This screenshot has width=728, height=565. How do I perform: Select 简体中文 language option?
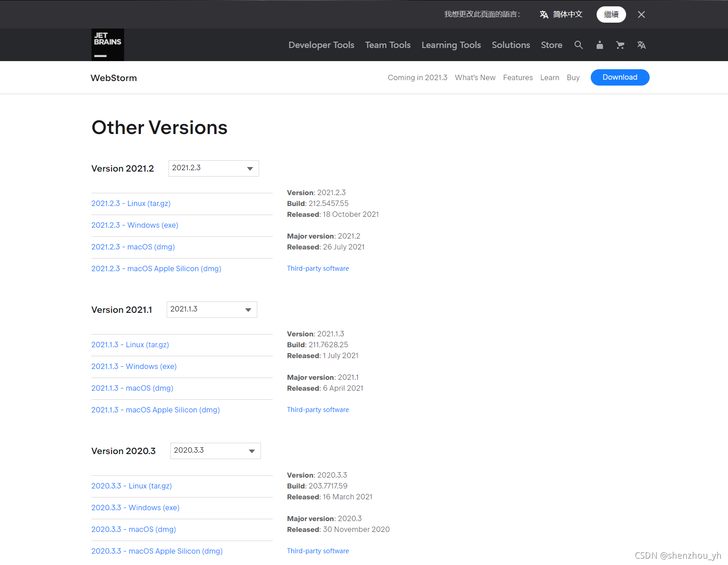point(568,14)
